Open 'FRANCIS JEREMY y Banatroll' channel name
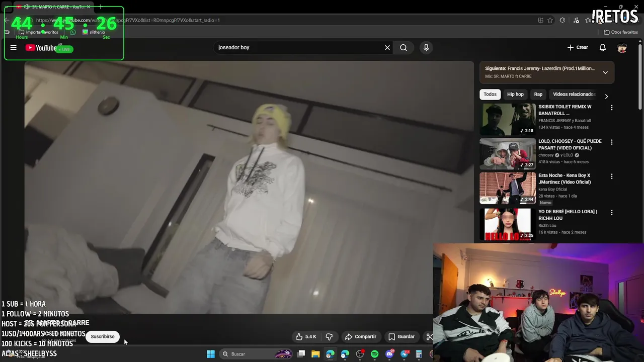The height and width of the screenshot is (362, 644). tap(565, 121)
